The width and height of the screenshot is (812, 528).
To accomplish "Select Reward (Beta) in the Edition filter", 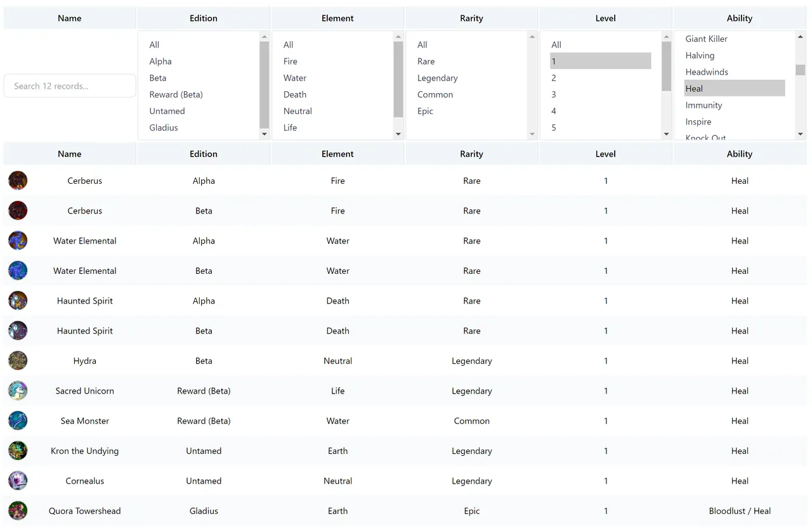I will 200,94.
